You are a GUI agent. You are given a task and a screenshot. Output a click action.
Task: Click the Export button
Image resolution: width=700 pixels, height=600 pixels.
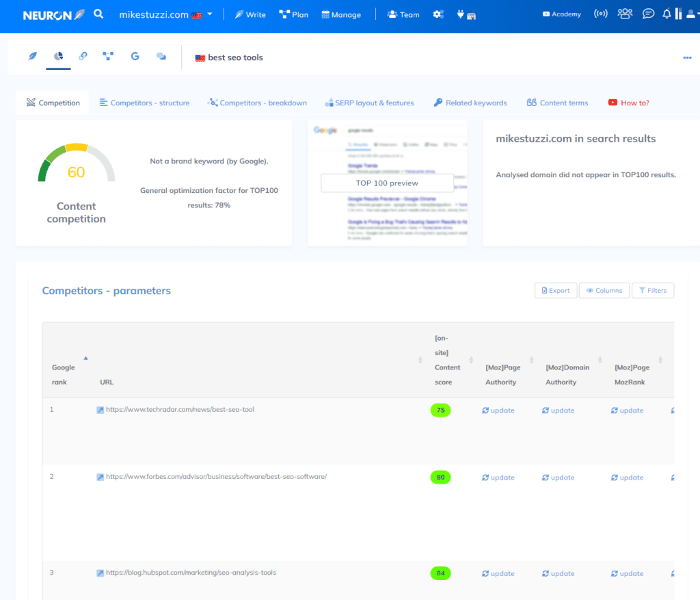point(556,290)
